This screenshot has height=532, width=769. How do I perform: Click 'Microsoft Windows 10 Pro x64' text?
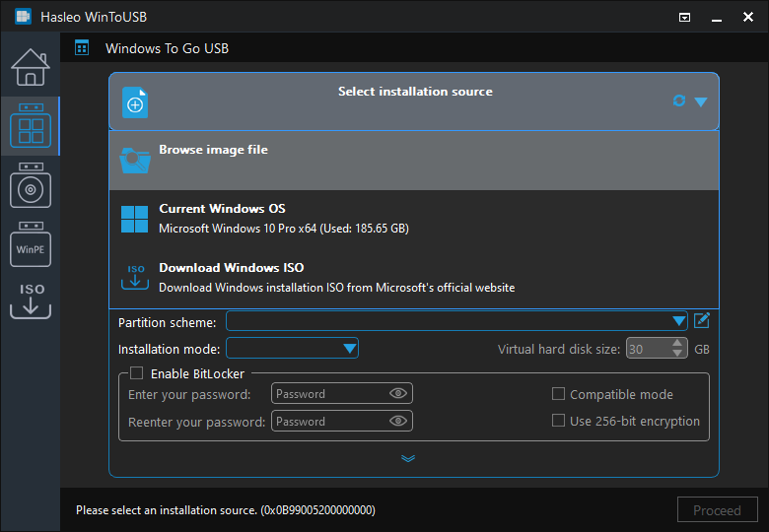point(238,229)
